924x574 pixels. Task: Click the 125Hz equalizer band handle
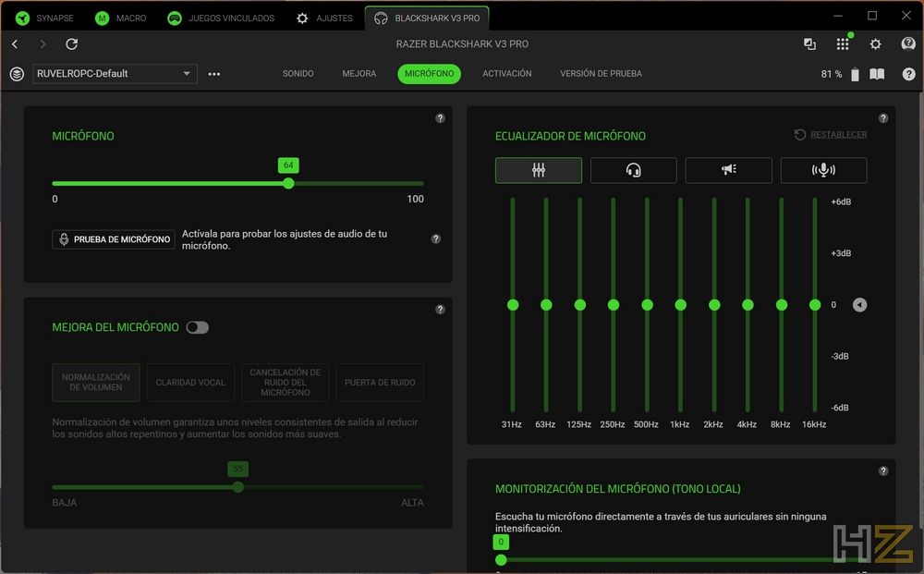[580, 305]
